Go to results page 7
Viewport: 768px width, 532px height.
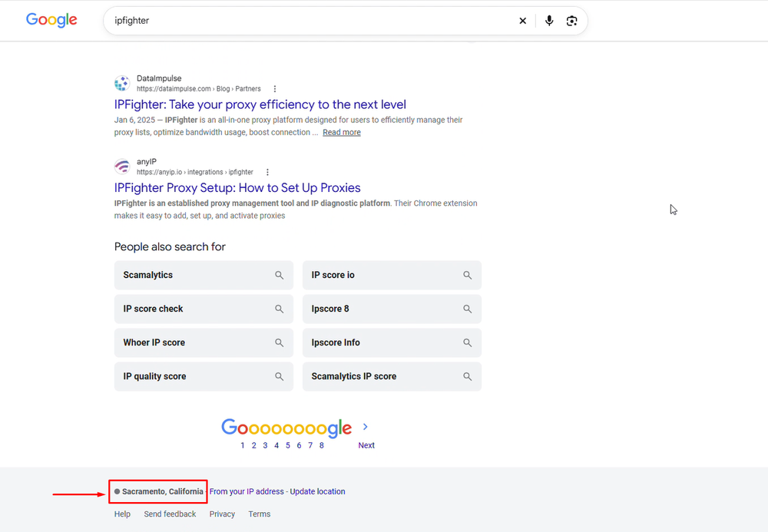(310, 445)
